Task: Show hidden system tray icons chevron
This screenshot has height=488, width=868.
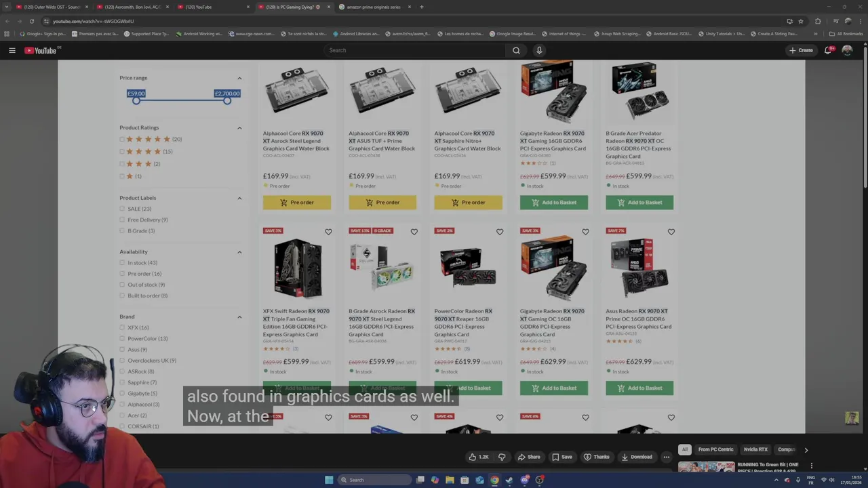Action: [x=777, y=480]
